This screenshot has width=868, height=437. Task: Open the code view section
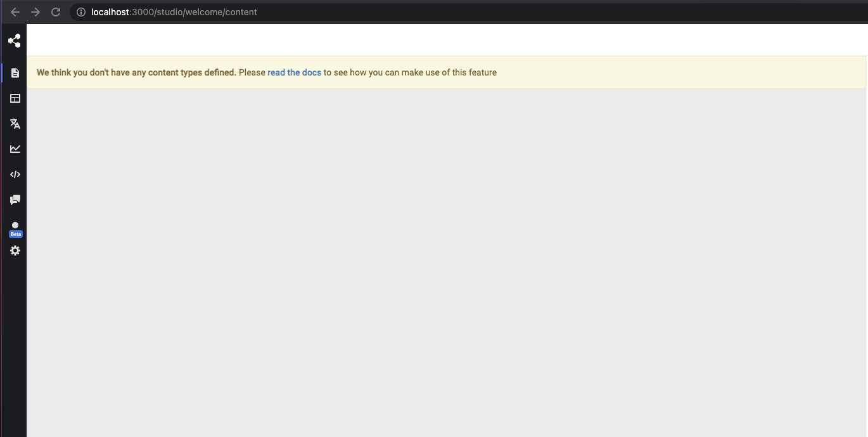[x=15, y=174]
